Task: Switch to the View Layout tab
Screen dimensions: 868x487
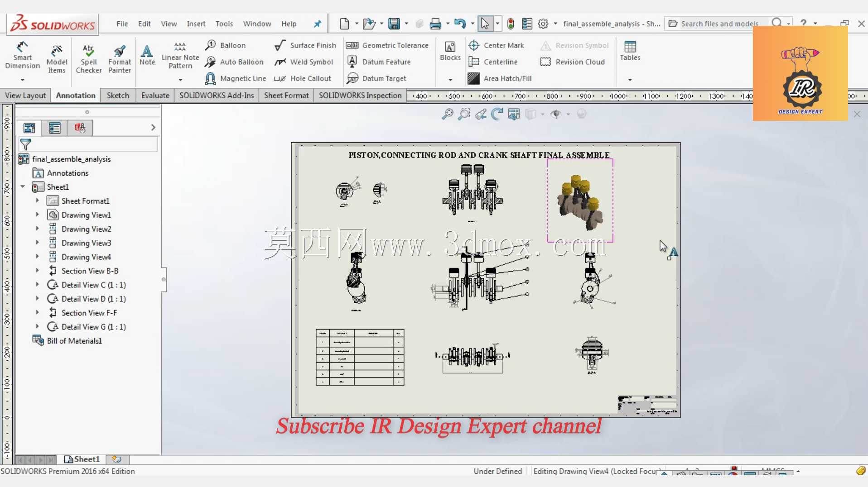Action: coord(25,95)
